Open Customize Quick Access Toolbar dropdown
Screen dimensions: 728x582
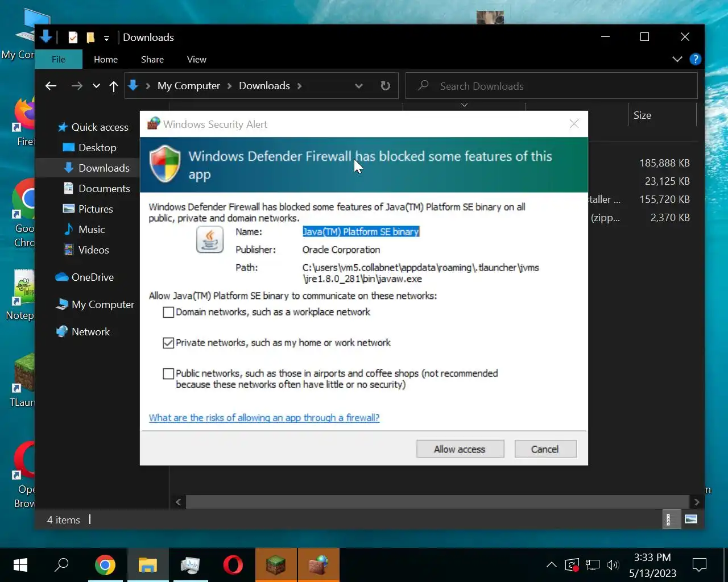(x=106, y=38)
